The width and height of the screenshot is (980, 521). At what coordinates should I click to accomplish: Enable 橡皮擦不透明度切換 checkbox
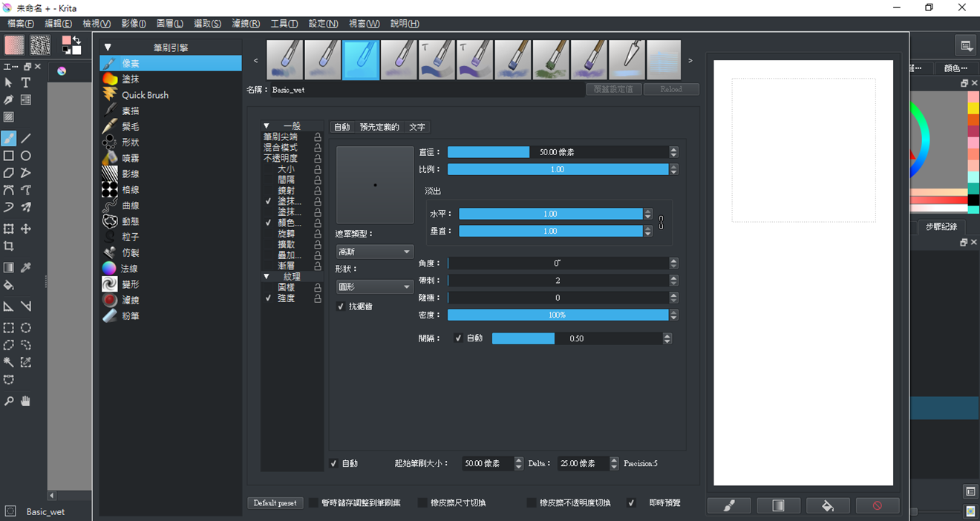532,502
